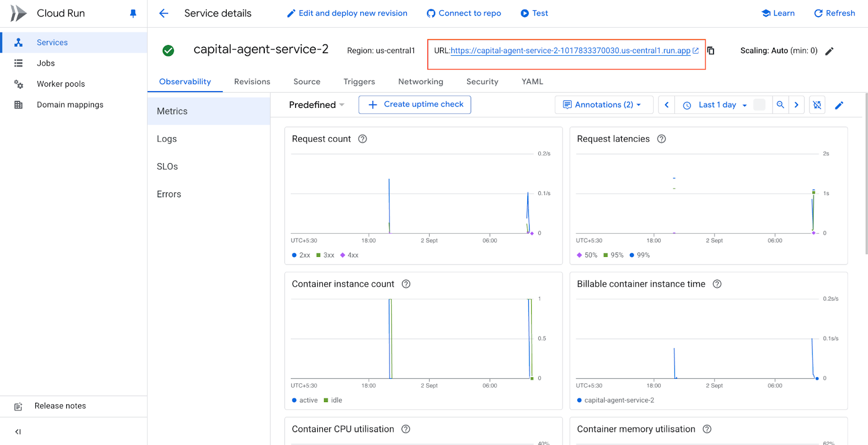Screen dimensions: 868x445
Task: Toggle the 2xx series in legend
Action: (x=301, y=255)
